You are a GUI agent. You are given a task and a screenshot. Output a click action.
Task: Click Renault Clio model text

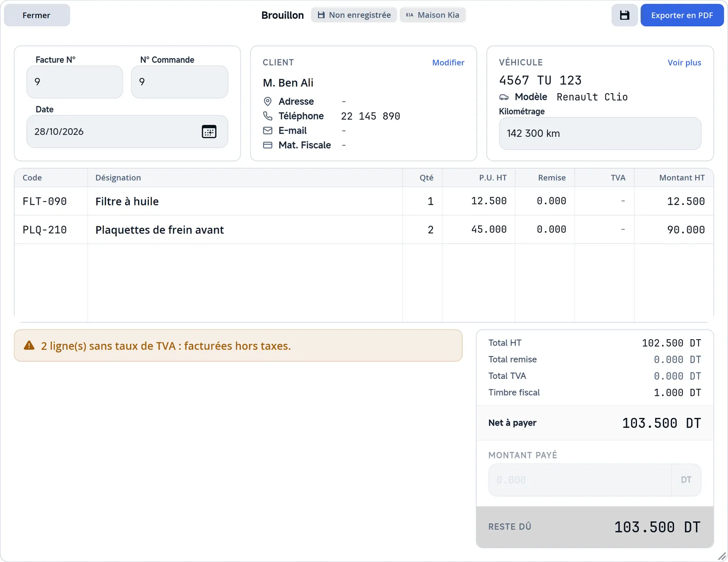pyautogui.click(x=592, y=97)
